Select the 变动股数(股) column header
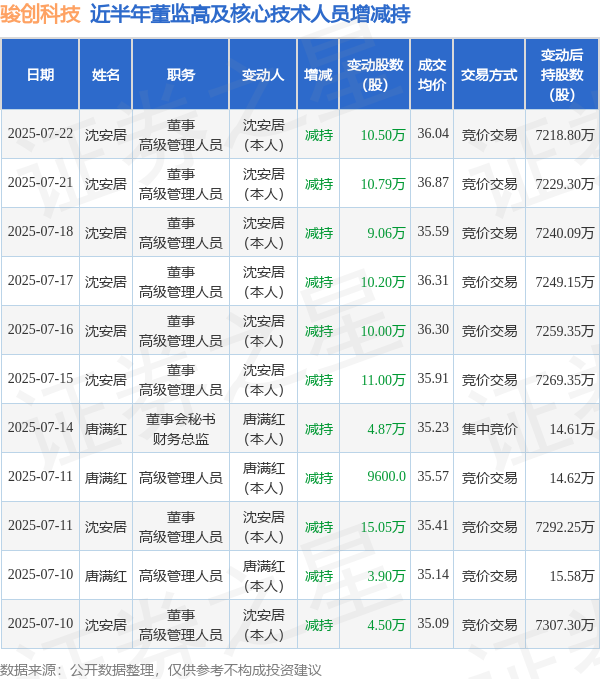Image resolution: width=600 pixels, height=679 pixels. pyautogui.click(x=375, y=74)
